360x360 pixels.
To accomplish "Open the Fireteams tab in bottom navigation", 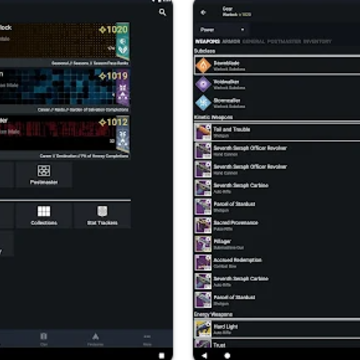I will (95, 339).
